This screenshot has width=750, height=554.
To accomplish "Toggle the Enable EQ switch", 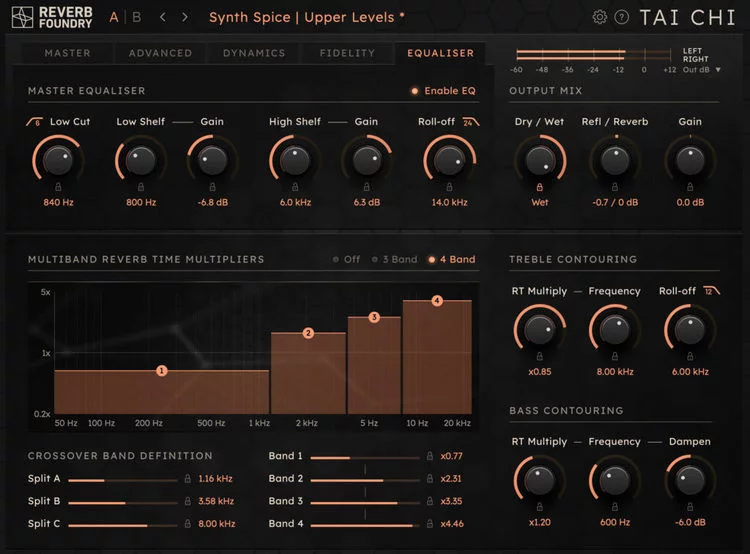I will tap(443, 91).
